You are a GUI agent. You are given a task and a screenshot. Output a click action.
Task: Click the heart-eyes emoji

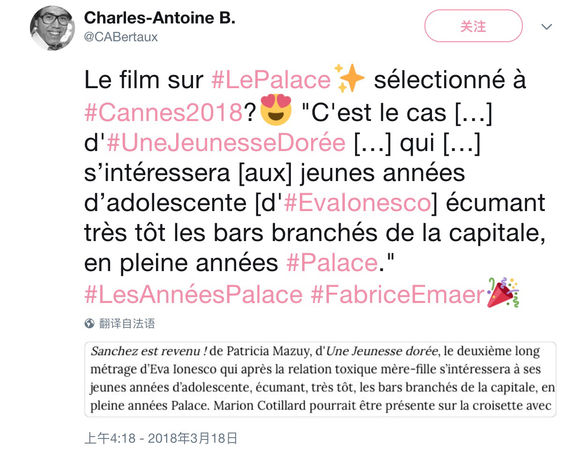(x=276, y=110)
